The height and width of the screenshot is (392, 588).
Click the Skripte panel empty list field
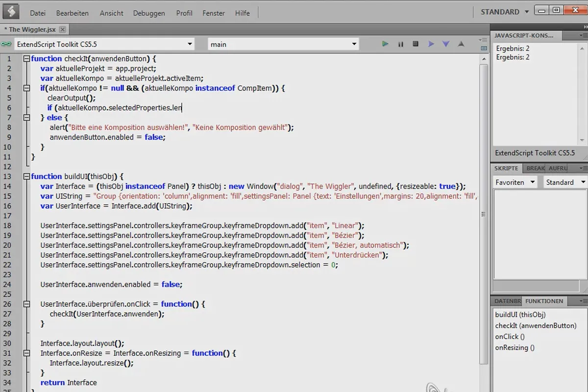539,234
